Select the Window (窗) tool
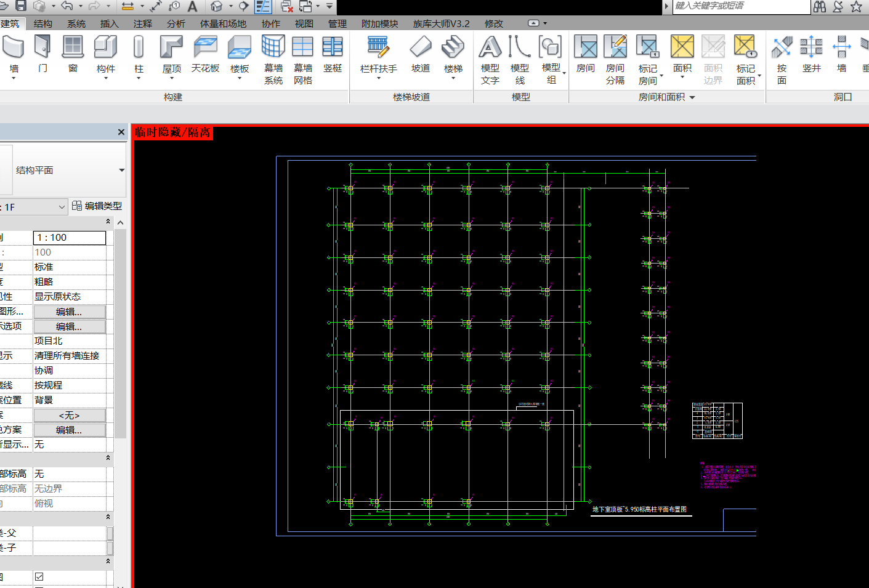Viewport: 869px width, 588px height. click(73, 54)
